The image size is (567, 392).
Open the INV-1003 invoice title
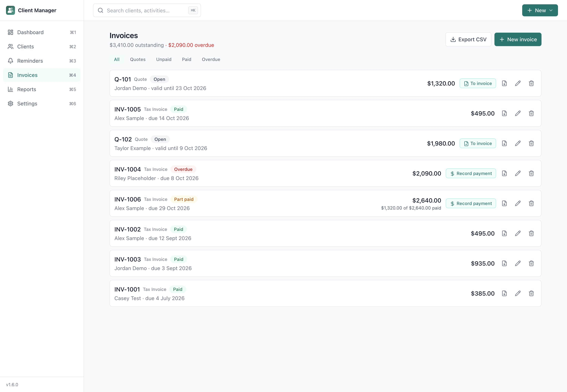tap(127, 259)
